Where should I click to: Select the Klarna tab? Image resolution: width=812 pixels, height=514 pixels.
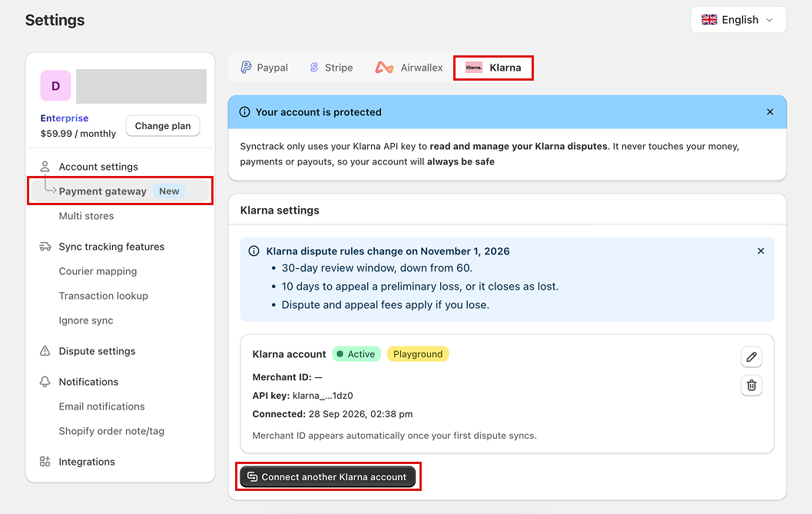coord(493,68)
